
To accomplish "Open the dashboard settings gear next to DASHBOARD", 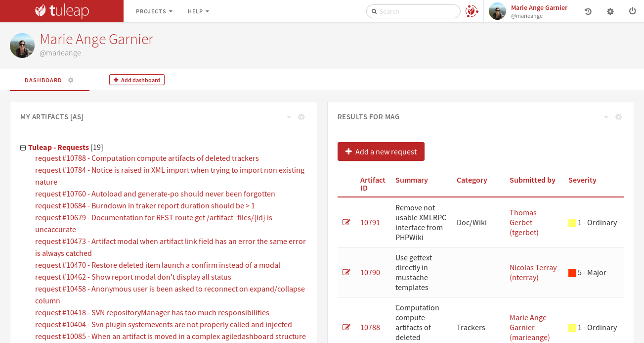I will [70, 80].
